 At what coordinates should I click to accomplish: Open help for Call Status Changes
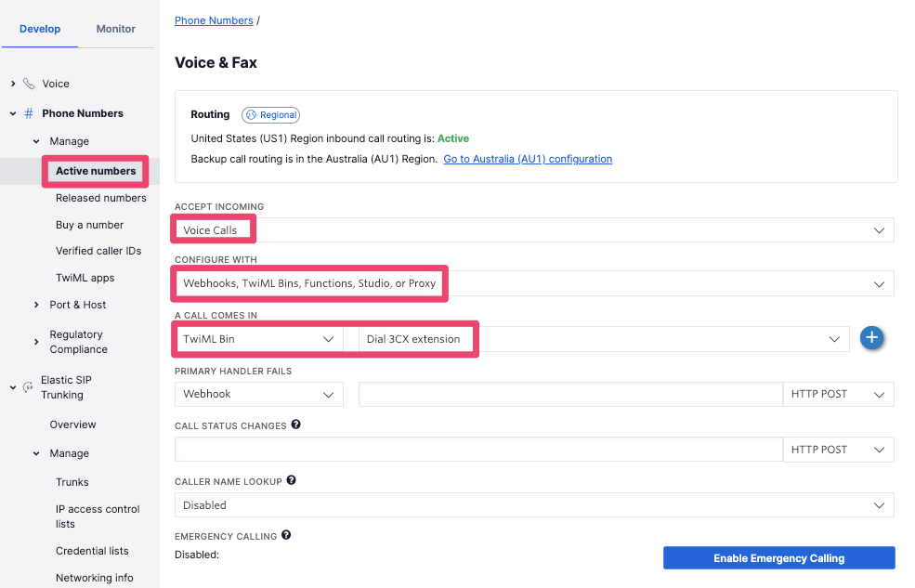[295, 425]
